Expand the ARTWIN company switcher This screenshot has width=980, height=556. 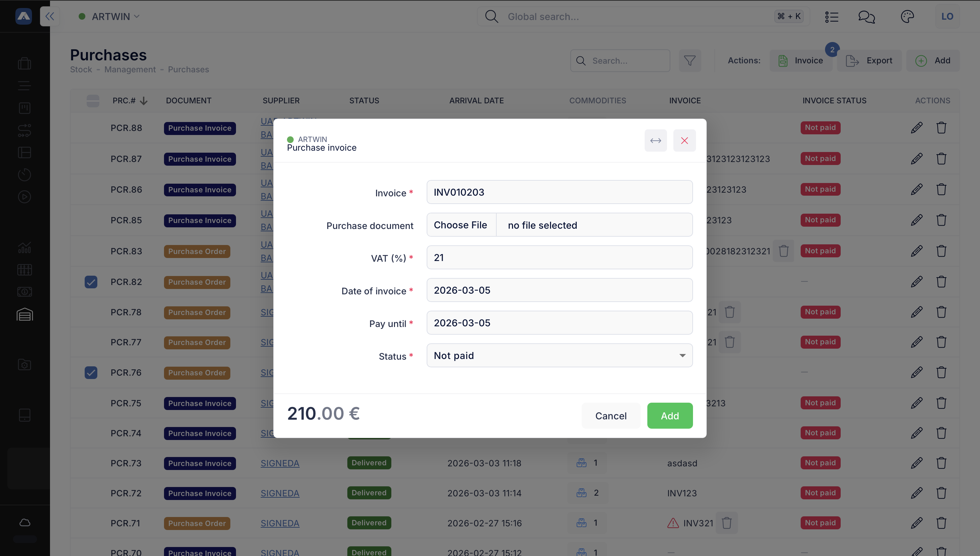tap(110, 16)
